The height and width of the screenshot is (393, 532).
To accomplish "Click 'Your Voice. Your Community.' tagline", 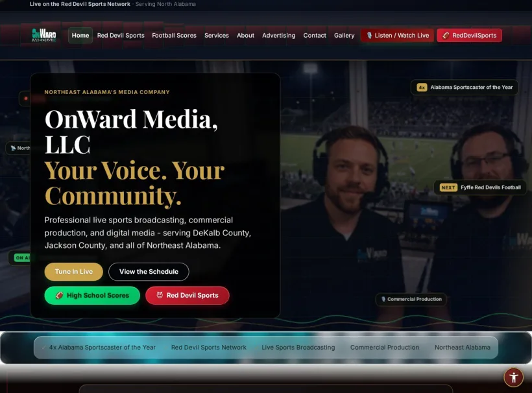I will click(x=135, y=183).
